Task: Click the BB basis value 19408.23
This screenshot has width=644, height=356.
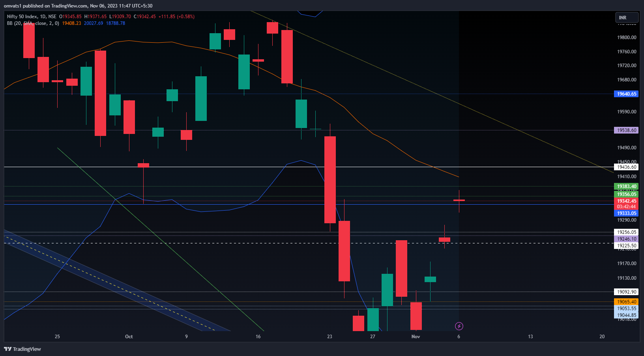Action: pos(71,23)
